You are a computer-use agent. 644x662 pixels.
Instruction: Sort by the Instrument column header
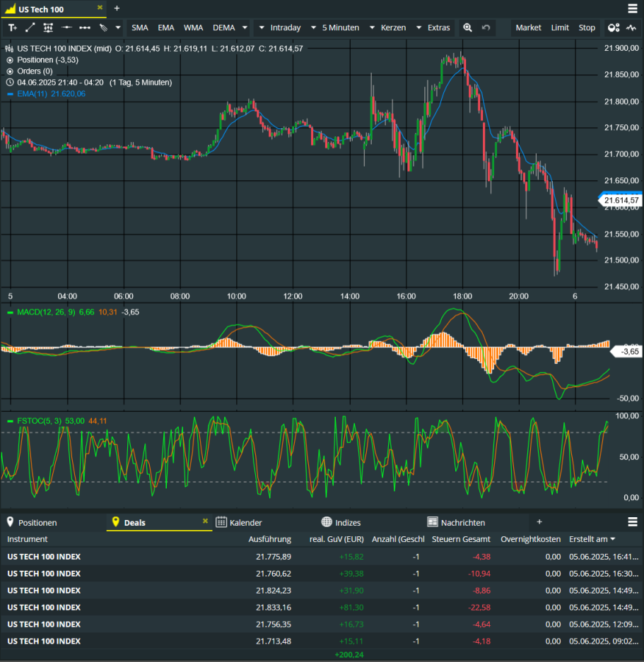coord(27,539)
